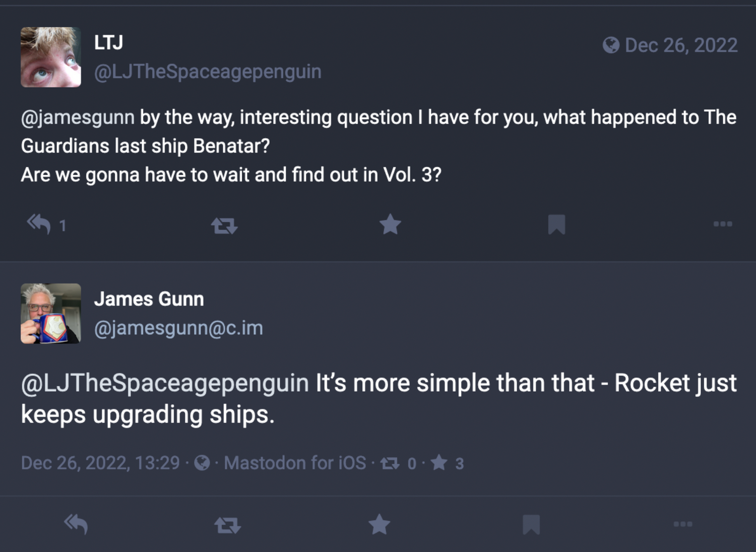Click the @jamesgunn mention in LTJ's post
The height and width of the screenshot is (552, 756).
[78, 117]
